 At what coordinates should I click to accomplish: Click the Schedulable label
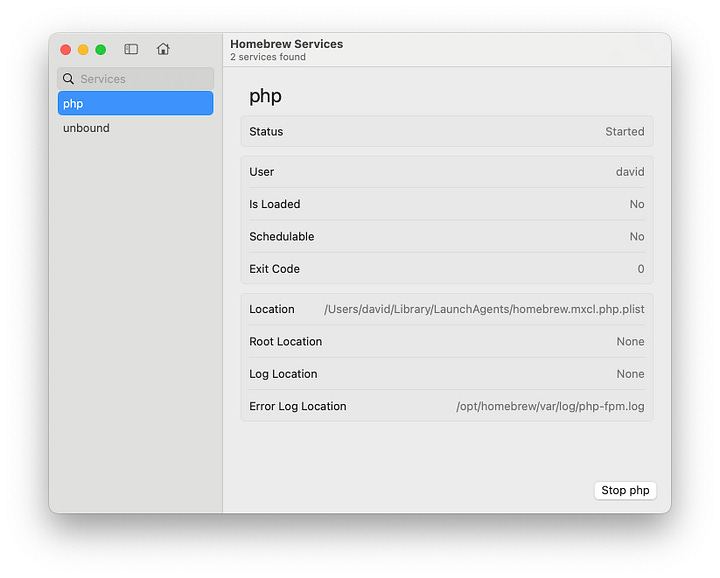(281, 236)
